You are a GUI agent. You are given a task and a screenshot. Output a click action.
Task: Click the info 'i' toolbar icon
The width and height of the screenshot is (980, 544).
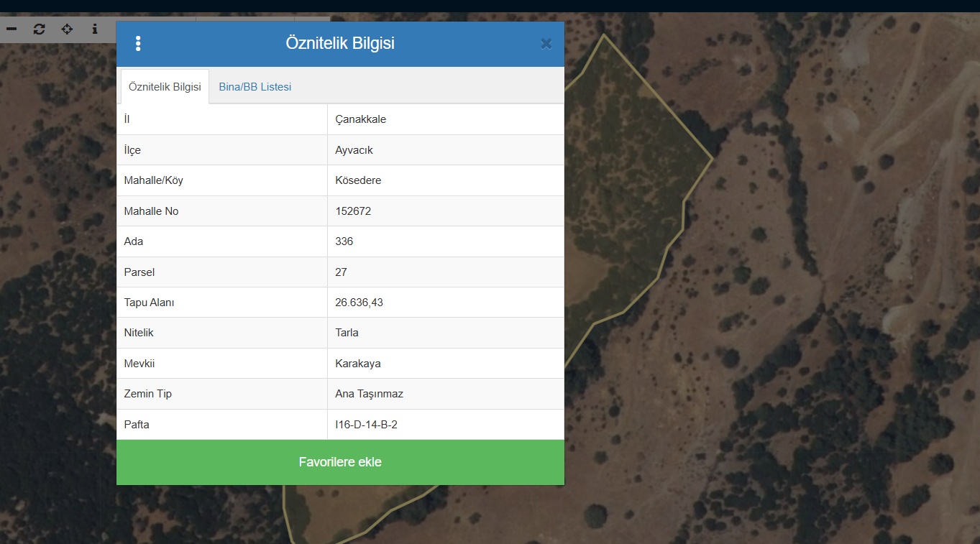[95, 29]
